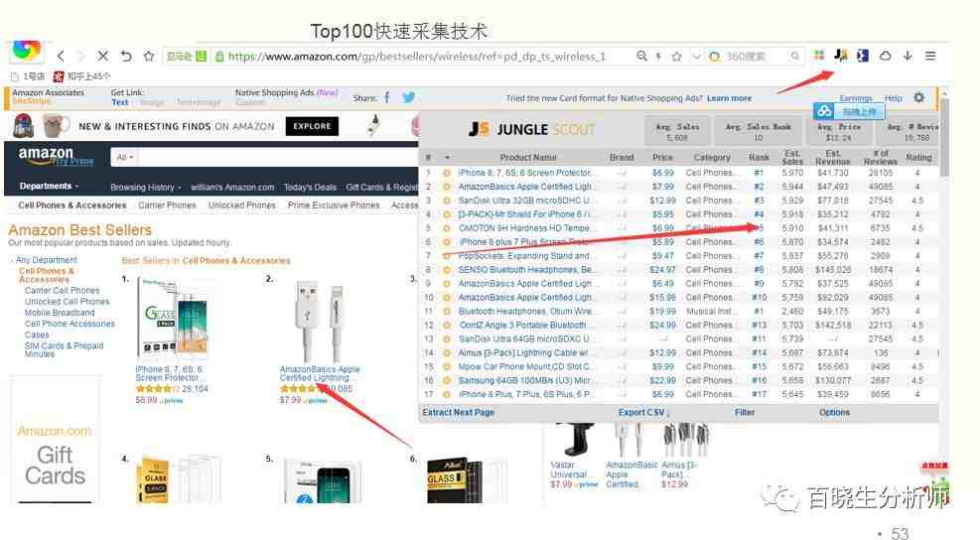Click Options in Jungle Scout
This screenshot has height=540, width=980.
click(834, 413)
